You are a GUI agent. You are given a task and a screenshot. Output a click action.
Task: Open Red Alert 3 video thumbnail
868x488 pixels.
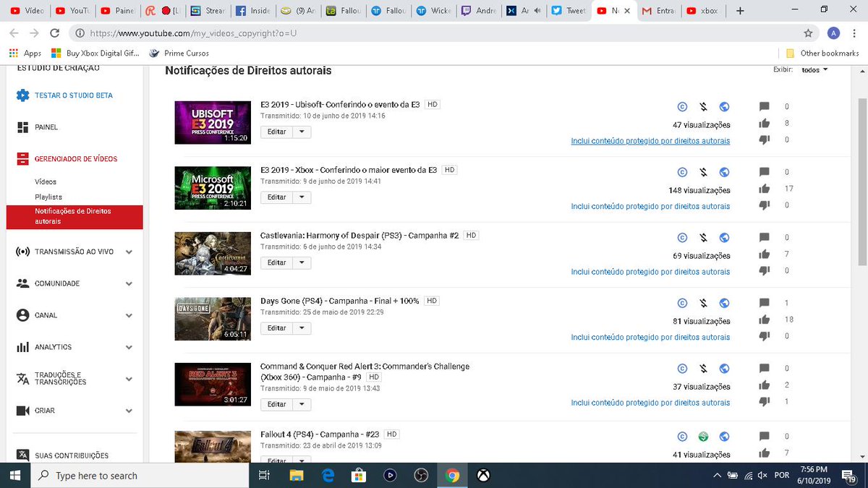point(213,384)
